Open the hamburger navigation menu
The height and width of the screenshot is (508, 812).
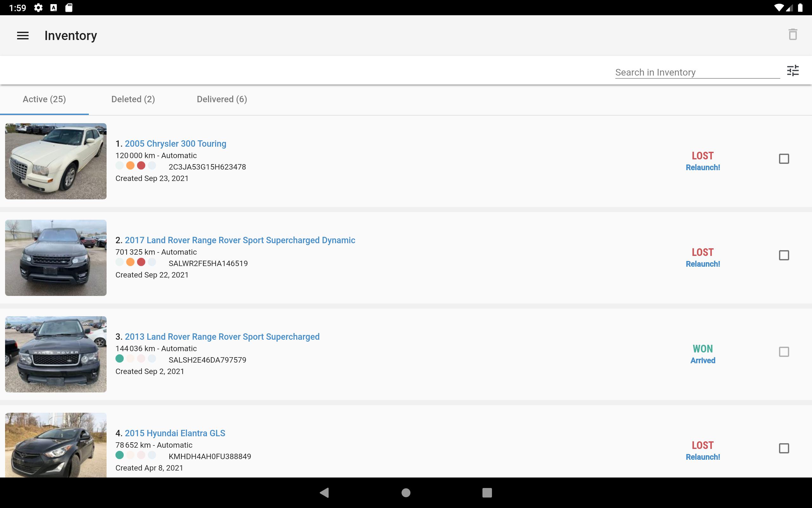tap(23, 36)
